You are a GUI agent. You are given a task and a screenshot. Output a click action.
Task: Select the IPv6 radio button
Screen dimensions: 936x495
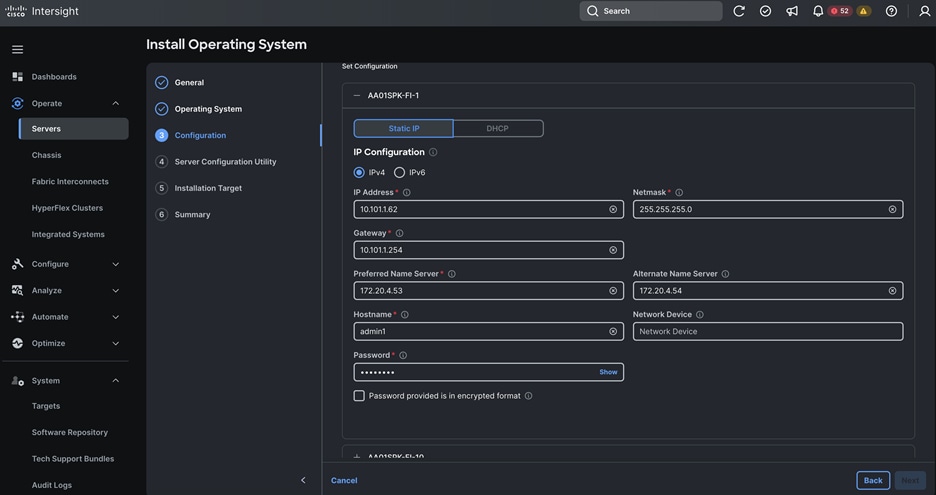(x=399, y=172)
